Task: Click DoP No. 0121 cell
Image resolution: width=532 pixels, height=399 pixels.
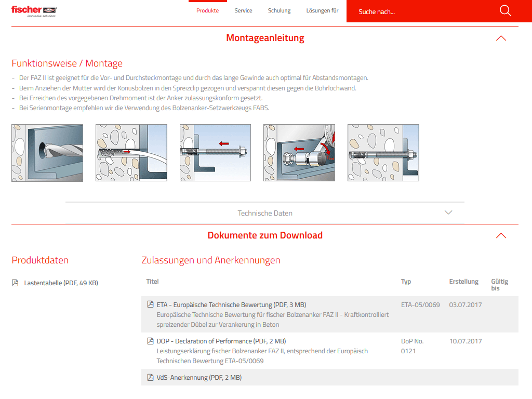Action: pyautogui.click(x=412, y=346)
